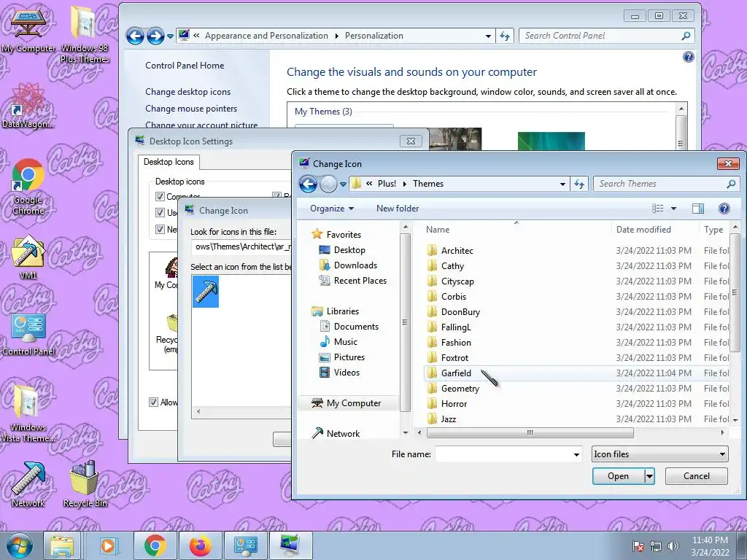This screenshot has height=560, width=747.
Task: Click the Change your view icon
Action: click(x=657, y=208)
